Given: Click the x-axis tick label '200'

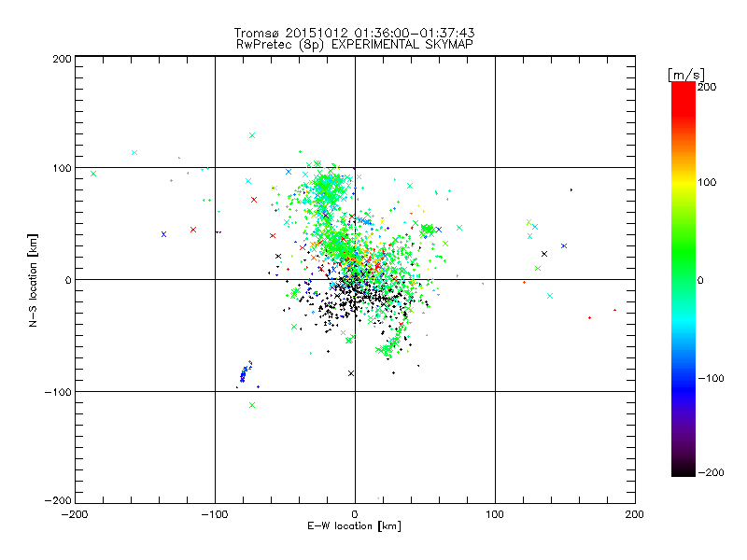Looking at the screenshot, I should (x=635, y=514).
